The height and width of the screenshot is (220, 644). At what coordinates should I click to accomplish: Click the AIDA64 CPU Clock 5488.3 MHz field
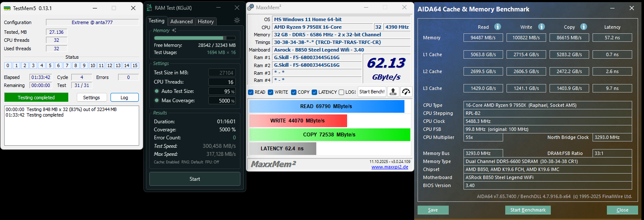pyautogui.click(x=548, y=121)
